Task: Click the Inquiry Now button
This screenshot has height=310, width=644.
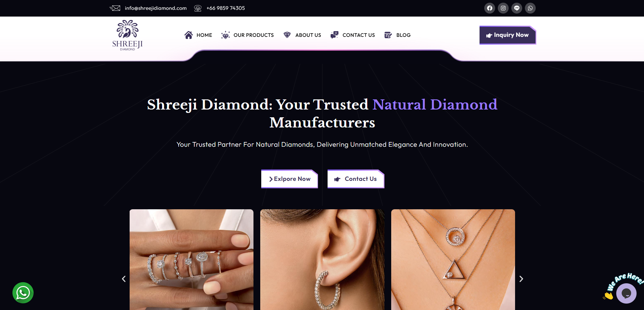Action: coord(508,35)
